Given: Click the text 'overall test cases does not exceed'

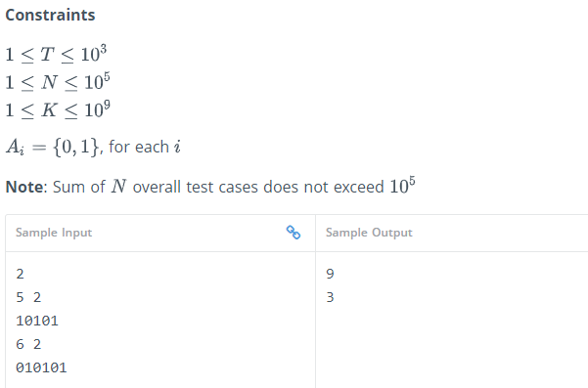Looking at the screenshot, I should point(258,187).
